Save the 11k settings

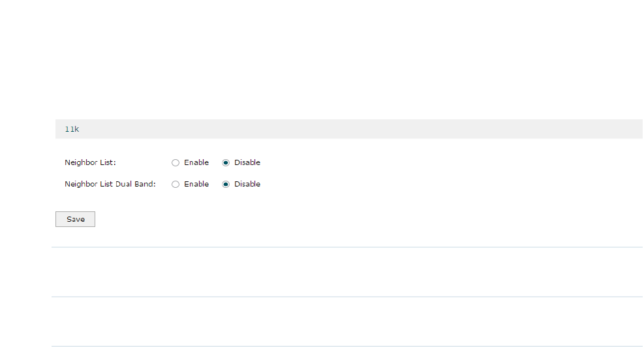pos(75,219)
